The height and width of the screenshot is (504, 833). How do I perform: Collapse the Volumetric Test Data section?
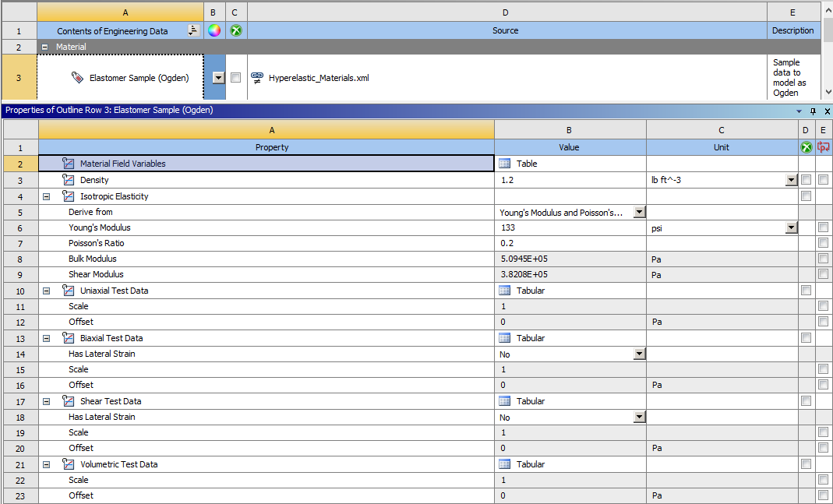coord(46,465)
